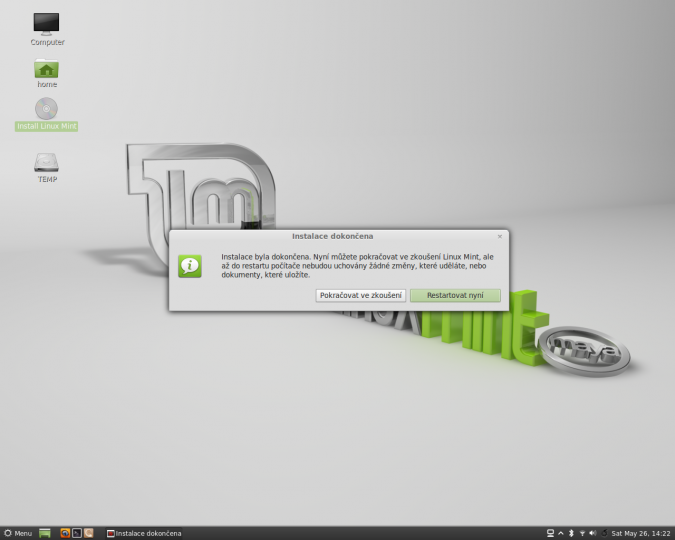Image resolution: width=675 pixels, height=540 pixels.
Task: Click the beige launcher beside Terminal
Action: (88, 533)
